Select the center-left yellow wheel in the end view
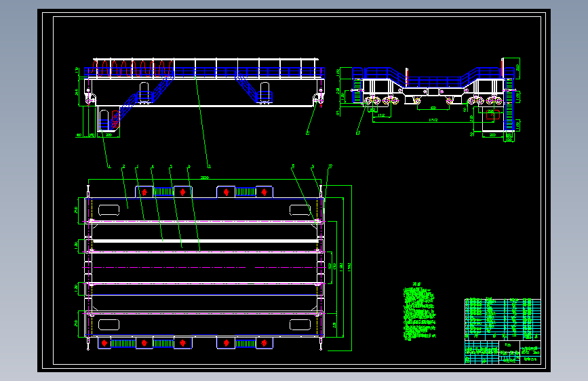 (416, 100)
